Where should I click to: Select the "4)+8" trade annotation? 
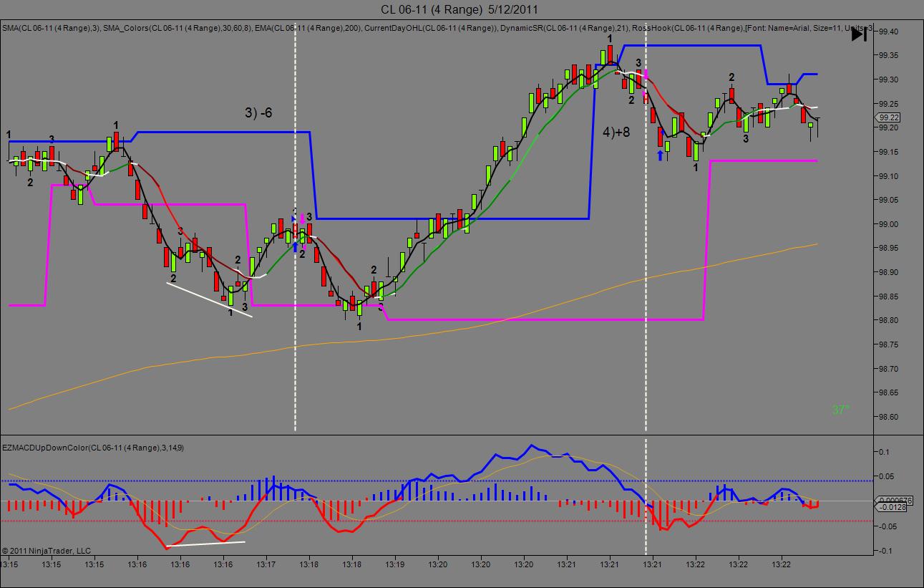pyautogui.click(x=616, y=132)
